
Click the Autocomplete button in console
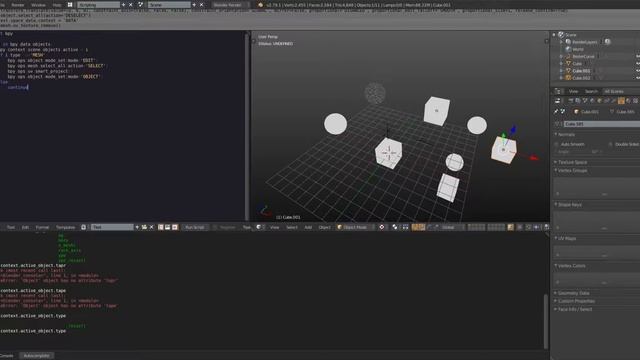pos(36,356)
